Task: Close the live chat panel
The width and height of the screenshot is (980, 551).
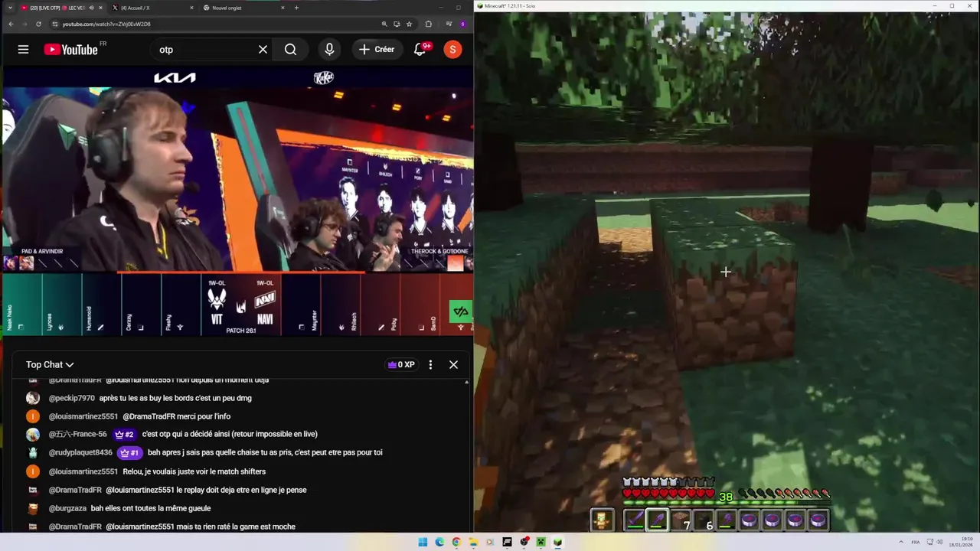Action: [453, 365]
